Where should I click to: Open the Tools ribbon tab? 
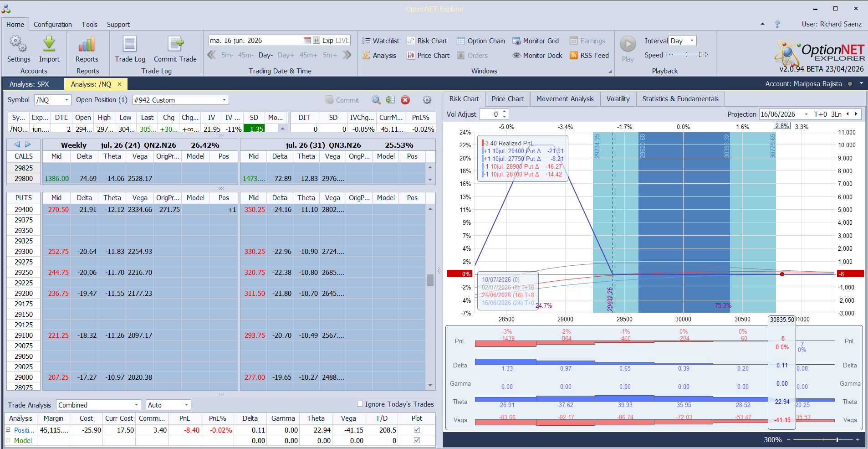coord(89,25)
